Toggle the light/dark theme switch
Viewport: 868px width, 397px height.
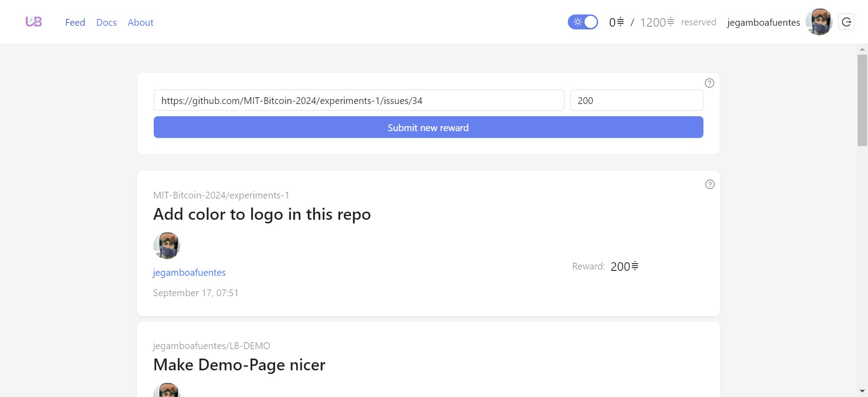[x=583, y=22]
